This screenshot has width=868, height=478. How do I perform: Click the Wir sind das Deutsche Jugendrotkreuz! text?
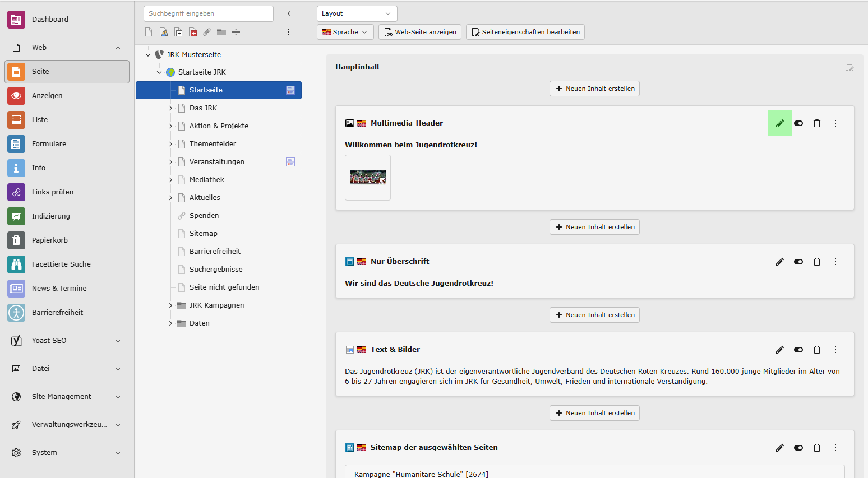(x=419, y=284)
